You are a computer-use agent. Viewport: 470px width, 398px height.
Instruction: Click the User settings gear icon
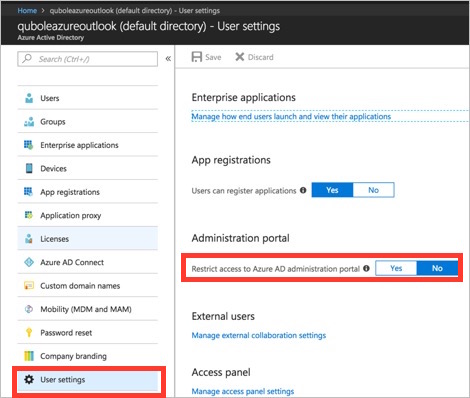(x=29, y=379)
